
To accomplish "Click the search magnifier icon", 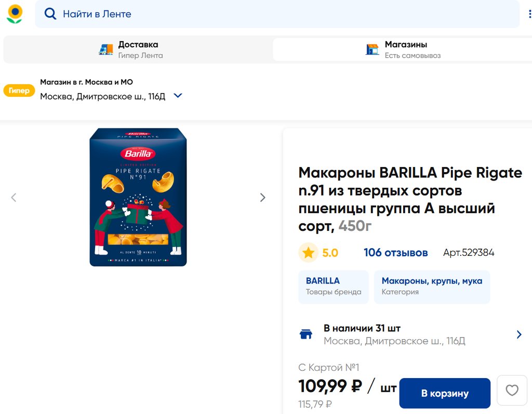I will (50, 14).
